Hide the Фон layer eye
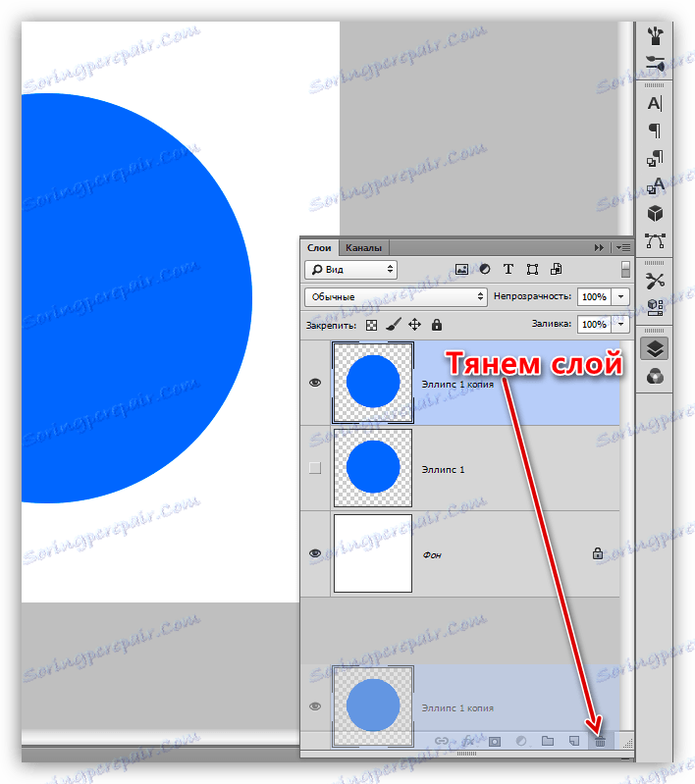 (x=315, y=553)
